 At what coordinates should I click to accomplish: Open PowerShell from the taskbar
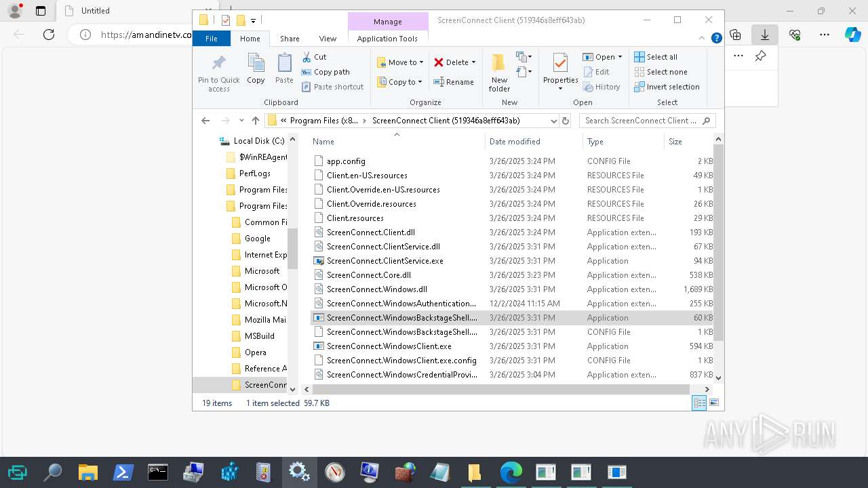pyautogui.click(x=122, y=472)
